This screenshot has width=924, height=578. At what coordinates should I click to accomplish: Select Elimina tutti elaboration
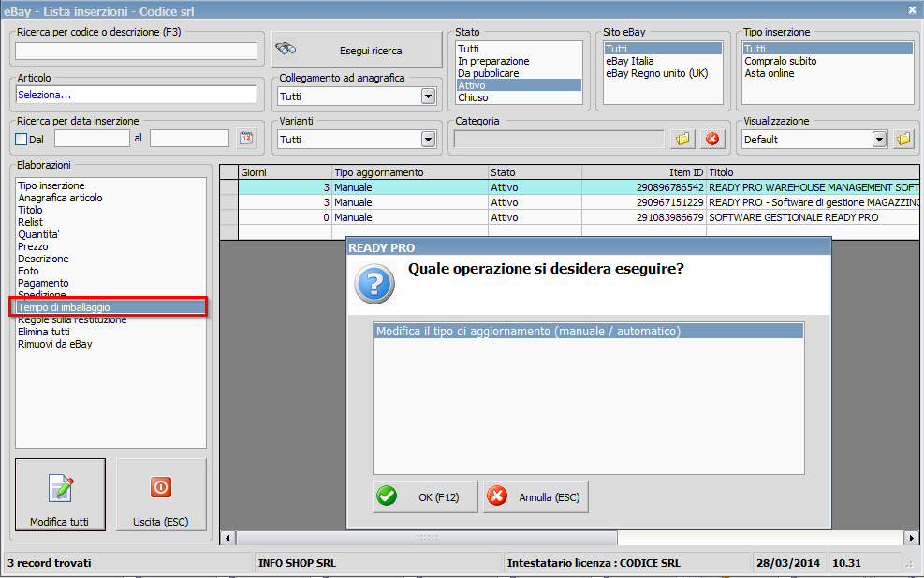(110, 332)
